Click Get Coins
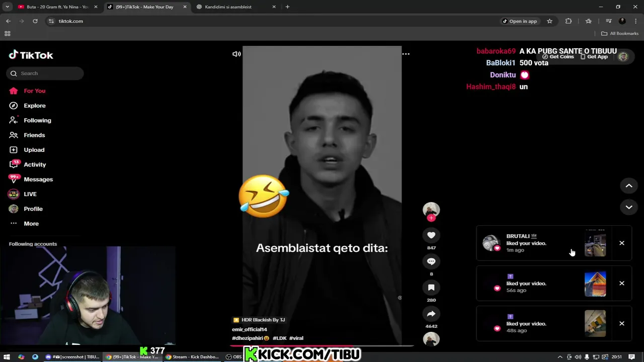Image resolution: width=644 pixels, height=362 pixels. click(558, 57)
